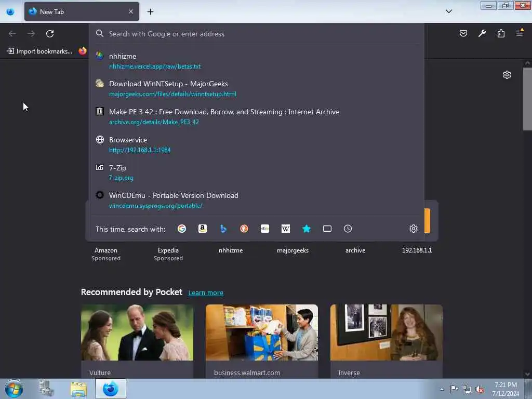Reload the current page
This screenshot has width=532, height=399.
[50, 34]
